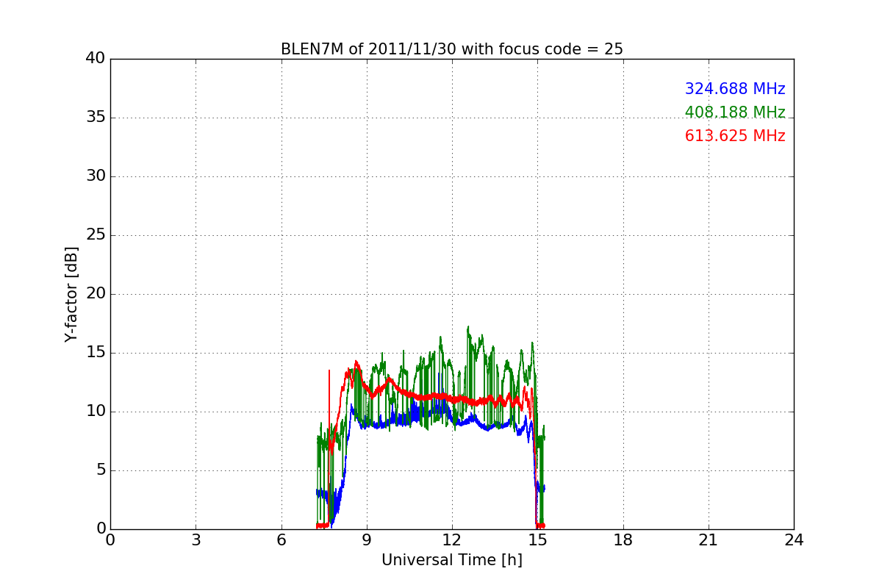Screen dimensions: 882x588
Task: Click the y-axis tick label 40
Action: point(96,59)
